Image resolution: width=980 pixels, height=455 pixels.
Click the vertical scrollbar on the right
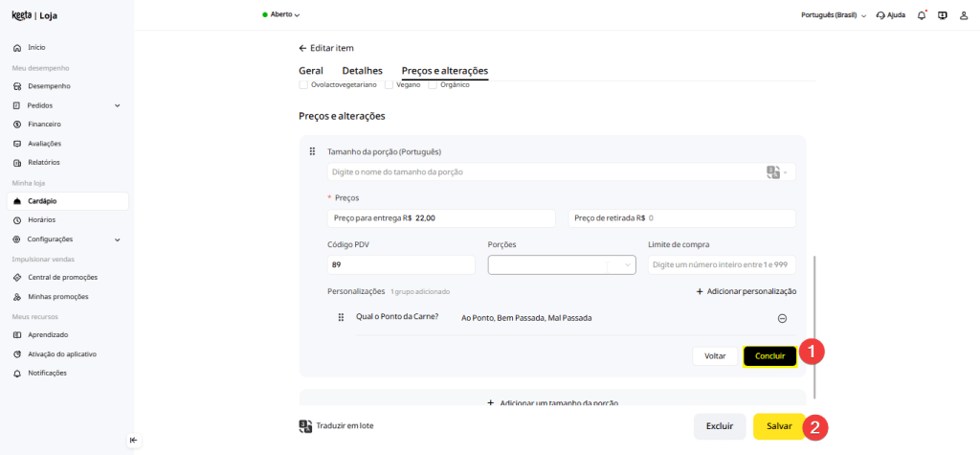coord(815,326)
